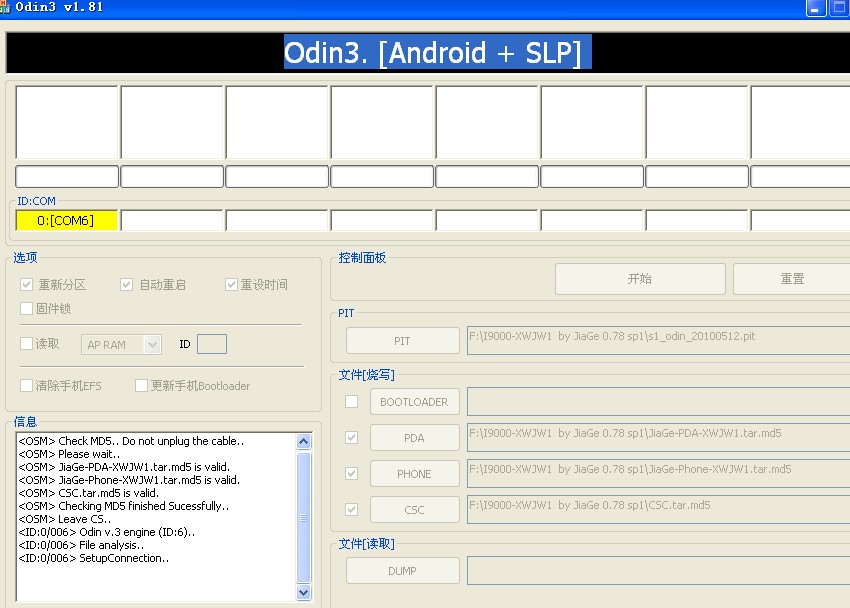This screenshot has width=850, height=608.
Task: Uncheck the PHONE file checkbox
Action: pos(351,474)
